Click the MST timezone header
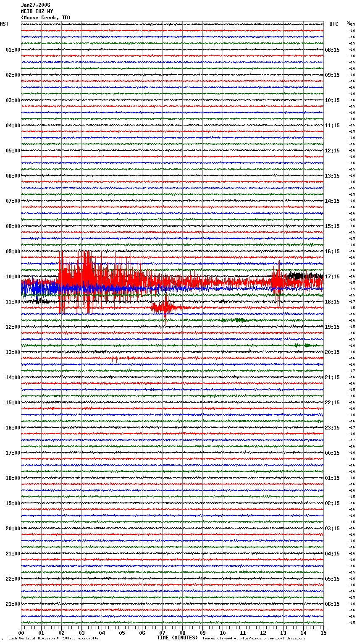 pyautogui.click(x=4, y=24)
